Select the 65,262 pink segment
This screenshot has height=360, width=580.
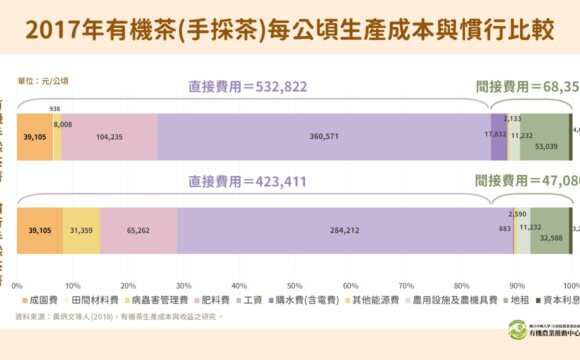click(138, 231)
